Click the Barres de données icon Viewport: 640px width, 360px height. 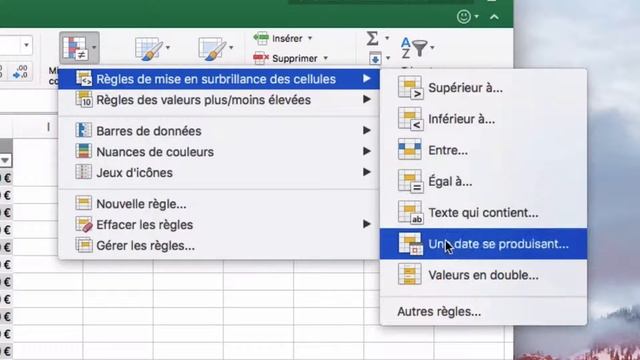[x=83, y=130]
